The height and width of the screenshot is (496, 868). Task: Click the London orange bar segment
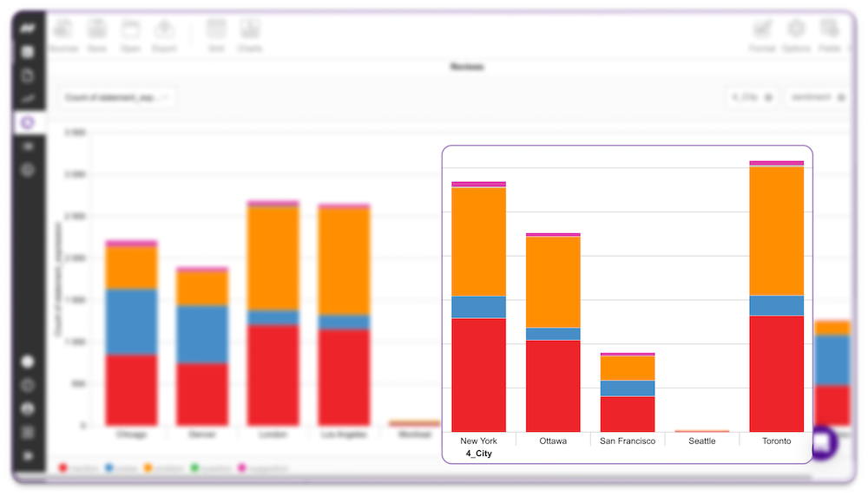click(x=273, y=258)
